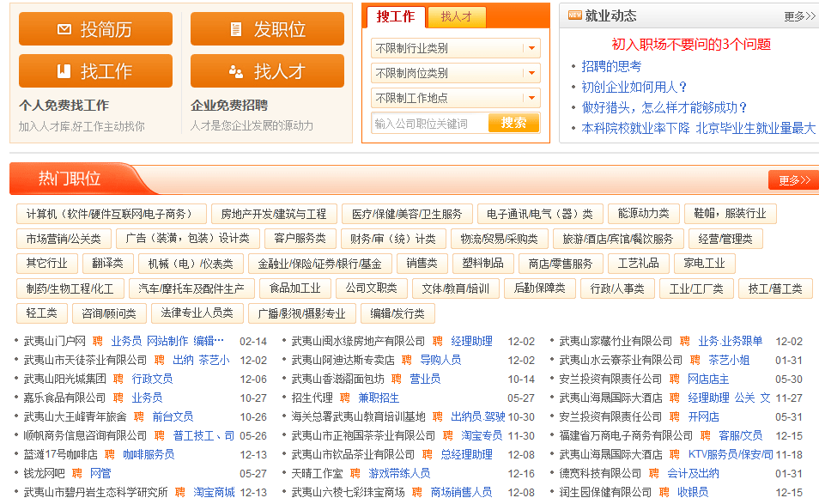Image resolution: width=819 pixels, height=504 pixels.
Task: Open the 不限制工作地点 dropdown
Action: click(x=456, y=98)
